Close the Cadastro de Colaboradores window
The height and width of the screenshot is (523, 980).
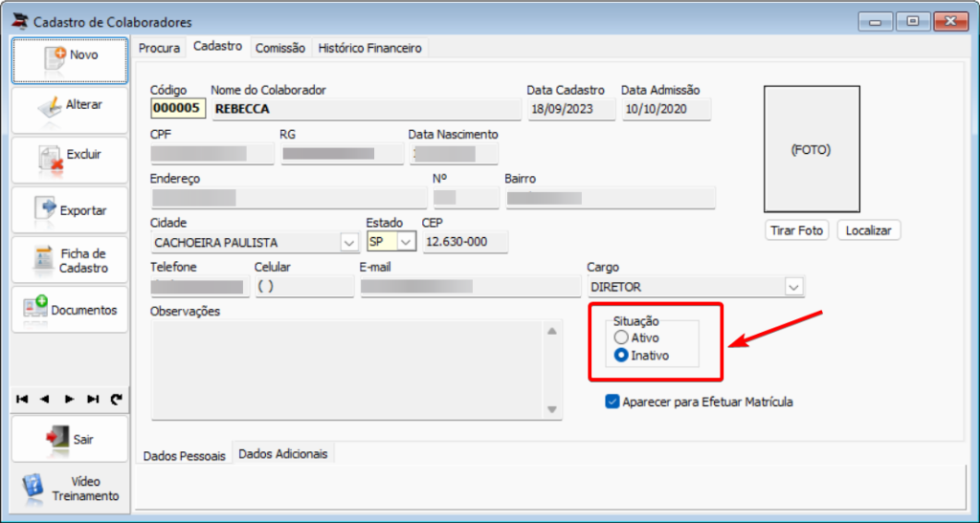(x=950, y=22)
